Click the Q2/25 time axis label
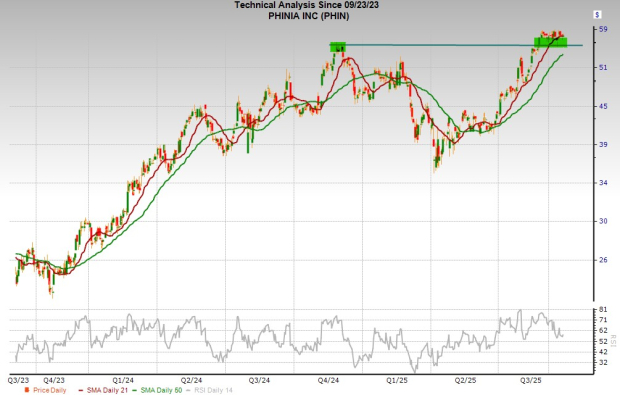 tap(465, 380)
